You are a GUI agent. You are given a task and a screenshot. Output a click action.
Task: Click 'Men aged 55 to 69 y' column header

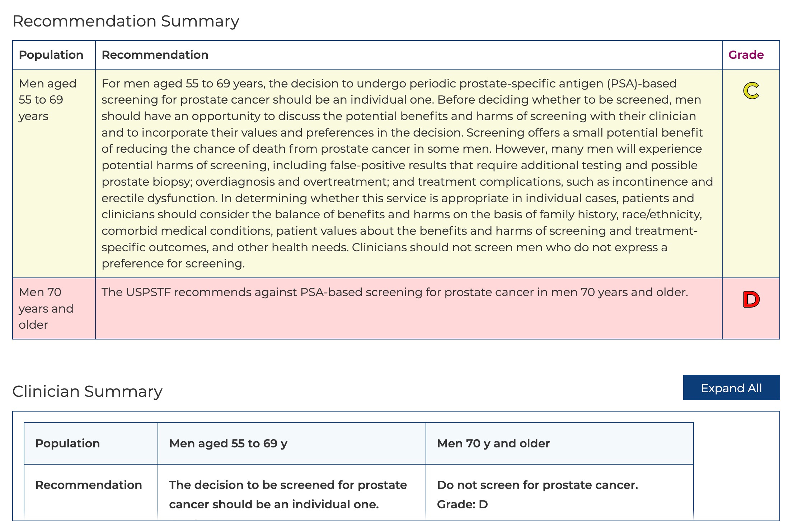[x=228, y=443]
